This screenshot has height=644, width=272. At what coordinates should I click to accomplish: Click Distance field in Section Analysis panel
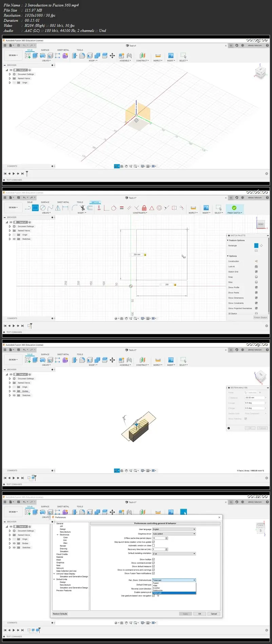254,398
